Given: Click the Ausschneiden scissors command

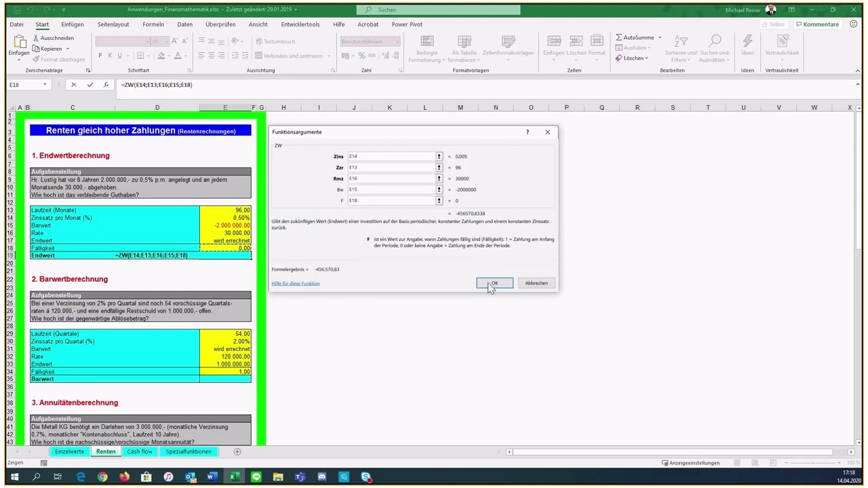Looking at the screenshot, I should click(53, 38).
